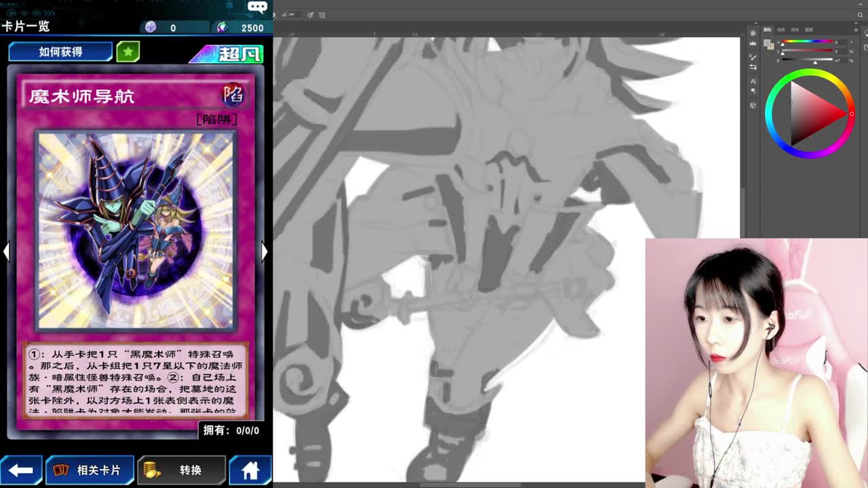Open Photoshop search magnifier icon
Image resolution: width=868 pixels, height=488 pixels.
click(x=860, y=14)
